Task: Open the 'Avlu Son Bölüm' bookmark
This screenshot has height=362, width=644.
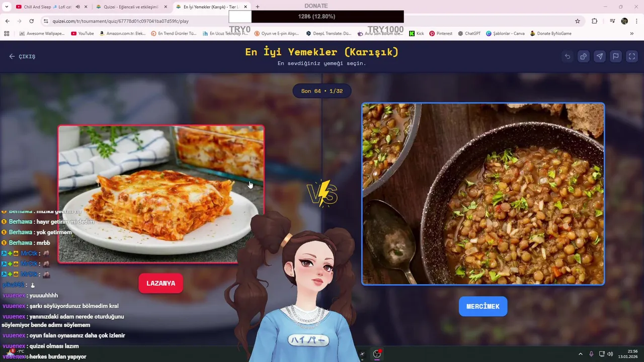Action: click(380, 34)
